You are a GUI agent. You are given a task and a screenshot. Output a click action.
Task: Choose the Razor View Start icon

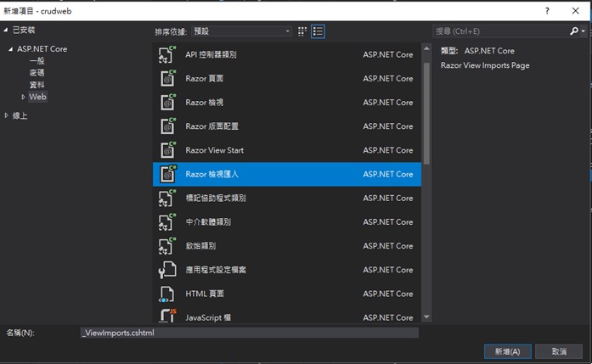tap(167, 150)
